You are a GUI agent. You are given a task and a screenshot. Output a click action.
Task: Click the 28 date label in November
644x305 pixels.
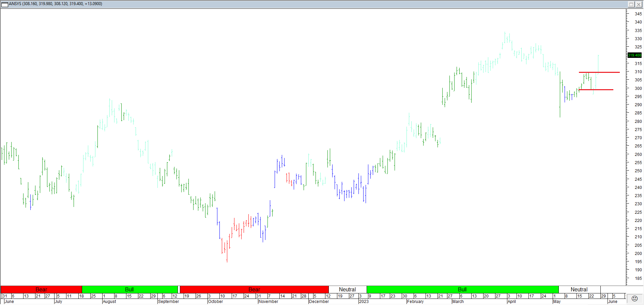click(304, 296)
